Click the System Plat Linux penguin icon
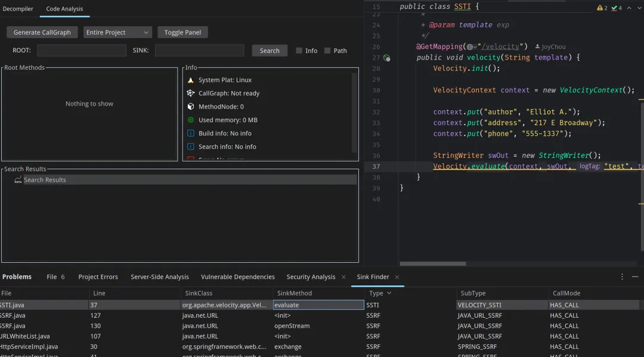 191,80
